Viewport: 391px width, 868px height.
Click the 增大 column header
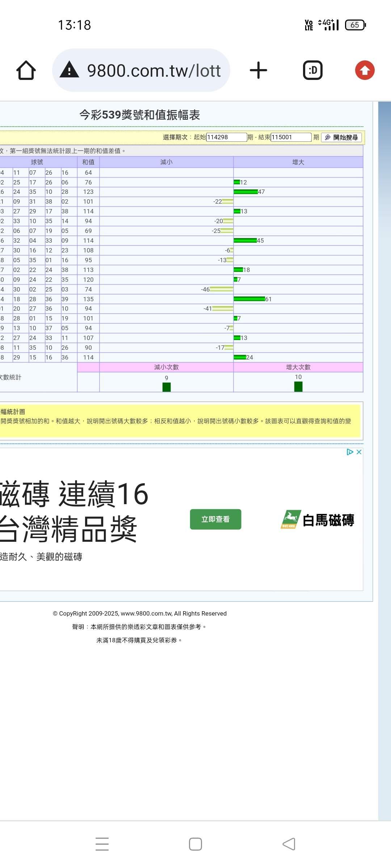(298, 162)
